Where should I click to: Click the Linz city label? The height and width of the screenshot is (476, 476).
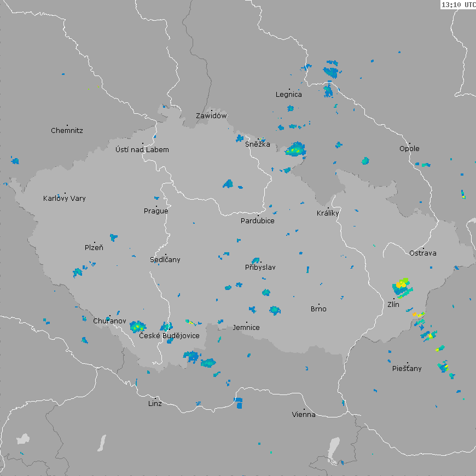click(x=155, y=404)
